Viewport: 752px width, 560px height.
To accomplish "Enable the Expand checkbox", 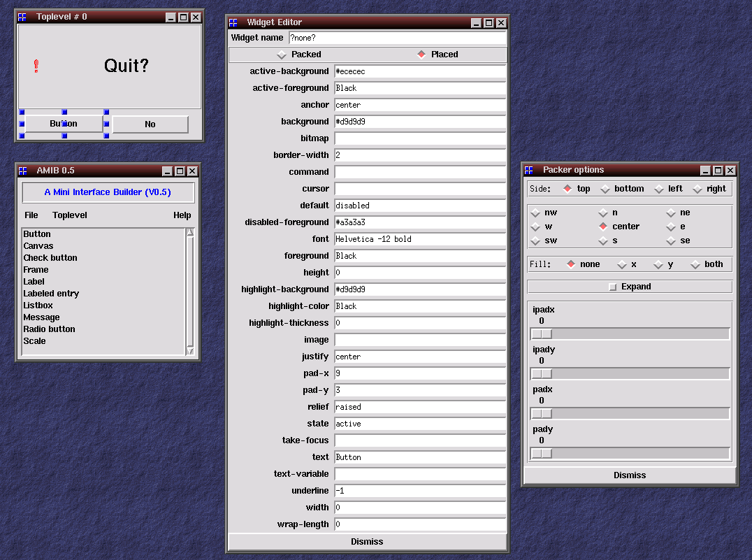I will pos(613,287).
